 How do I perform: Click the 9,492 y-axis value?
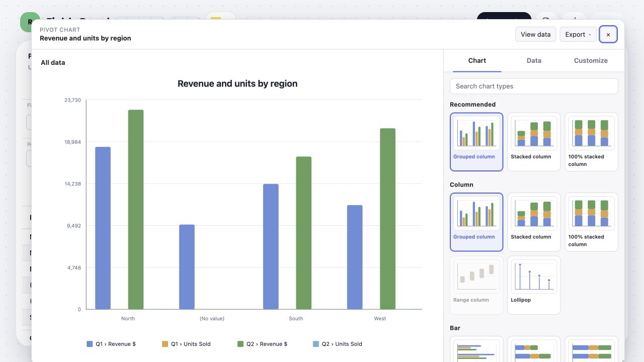(x=74, y=226)
